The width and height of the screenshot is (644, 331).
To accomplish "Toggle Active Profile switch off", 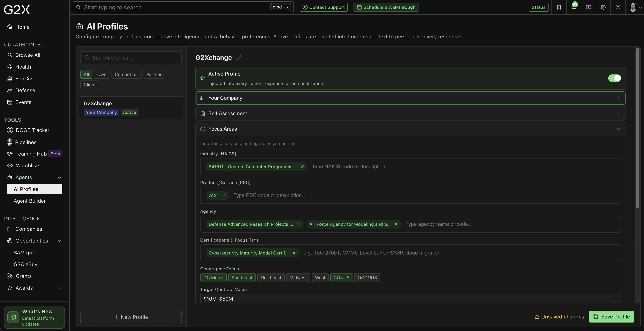I will (x=615, y=78).
